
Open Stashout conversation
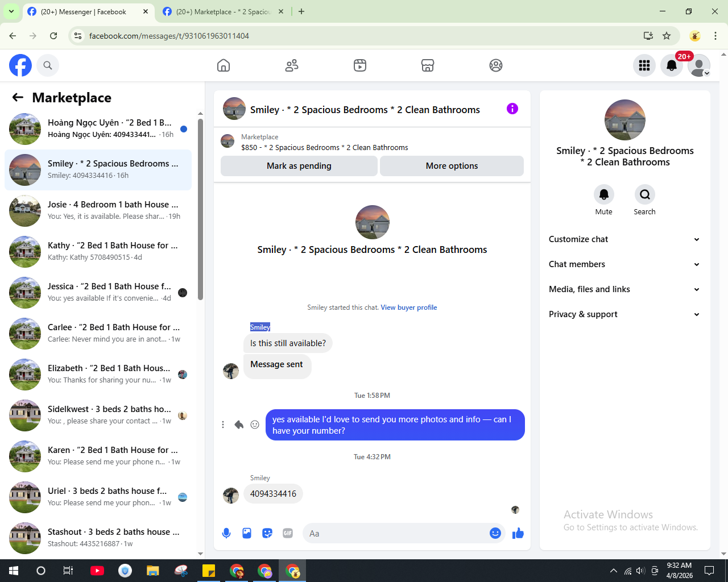[x=98, y=538]
